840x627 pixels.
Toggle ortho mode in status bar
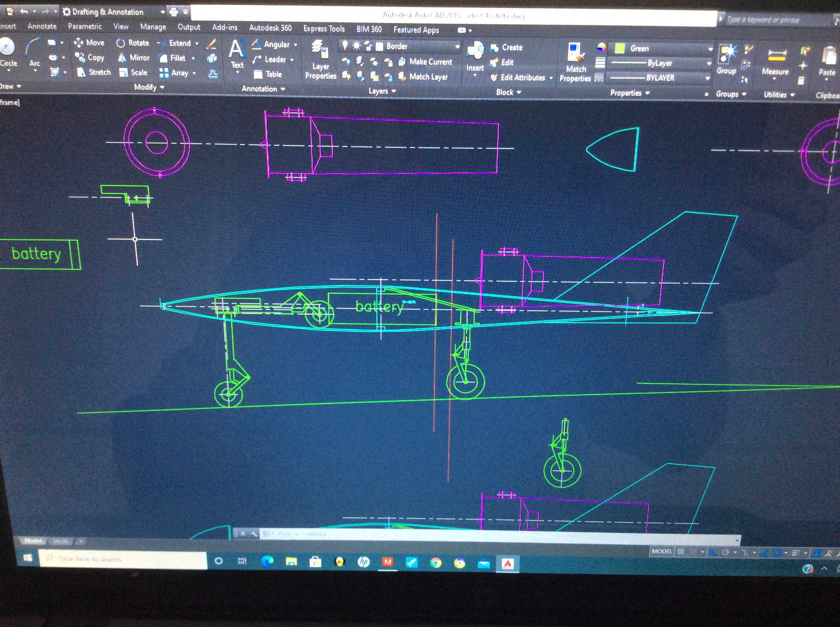point(714,553)
